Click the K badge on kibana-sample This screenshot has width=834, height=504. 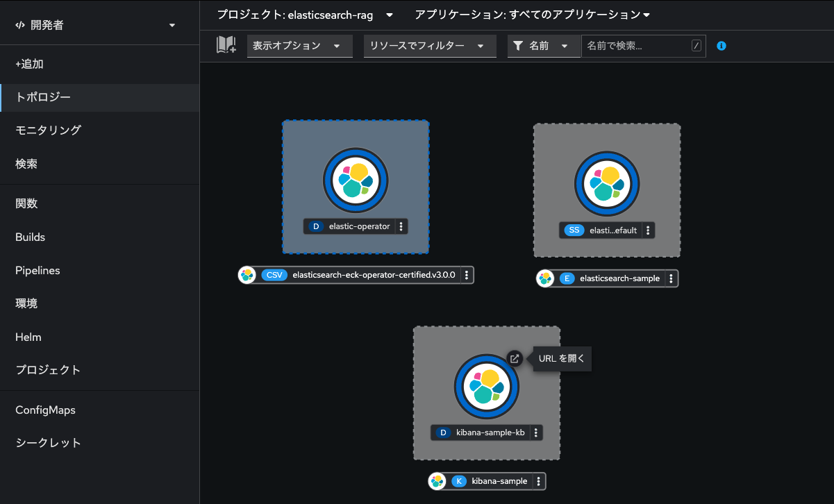pyautogui.click(x=459, y=481)
